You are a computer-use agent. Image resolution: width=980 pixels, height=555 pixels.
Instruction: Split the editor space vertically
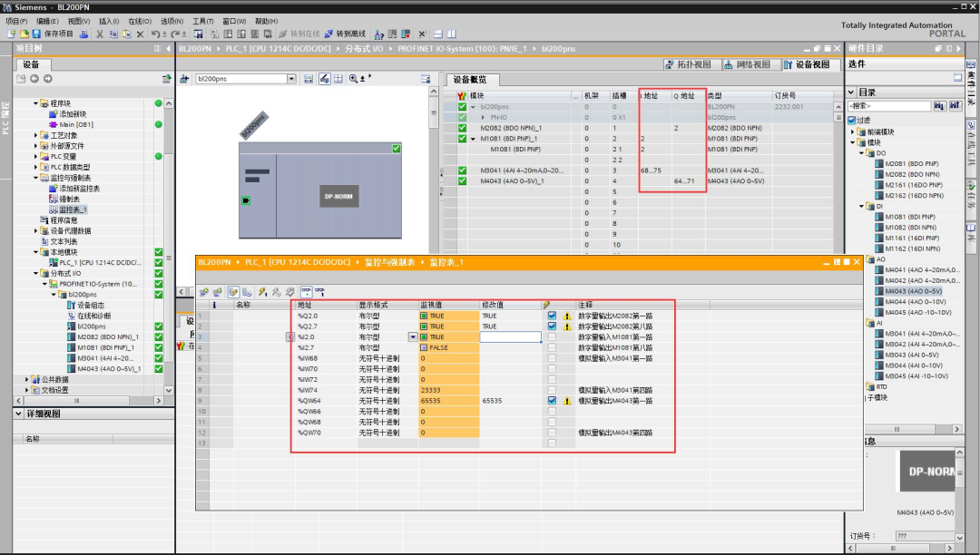(451, 34)
